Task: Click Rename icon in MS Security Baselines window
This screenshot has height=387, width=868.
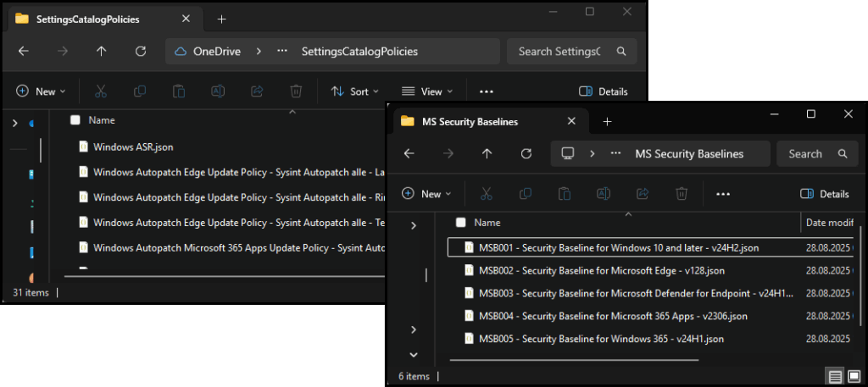Action: tap(604, 193)
